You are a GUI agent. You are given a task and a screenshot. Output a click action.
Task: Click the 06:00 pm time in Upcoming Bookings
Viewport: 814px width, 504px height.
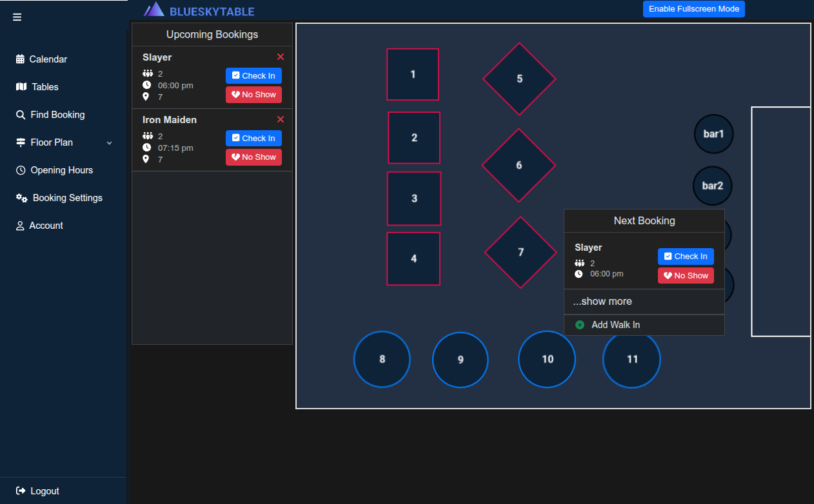point(175,86)
